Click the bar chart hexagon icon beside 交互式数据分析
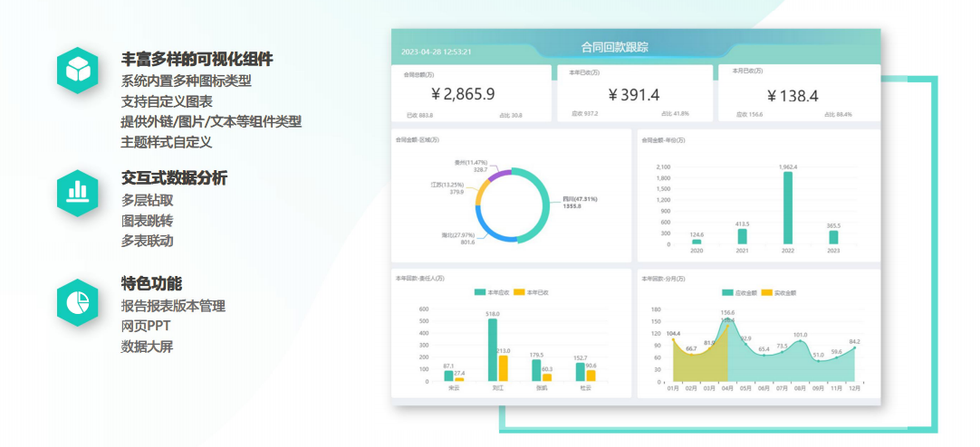Viewport: 980px width, 447px height. tap(78, 193)
